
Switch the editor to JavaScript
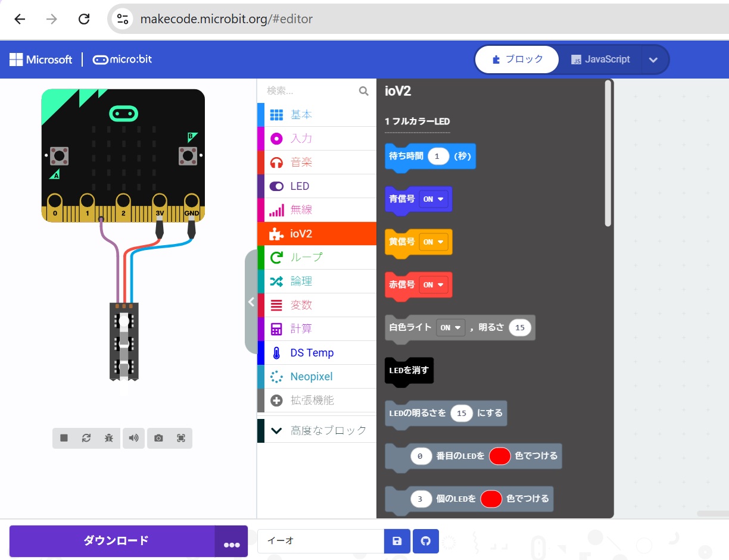pos(600,60)
